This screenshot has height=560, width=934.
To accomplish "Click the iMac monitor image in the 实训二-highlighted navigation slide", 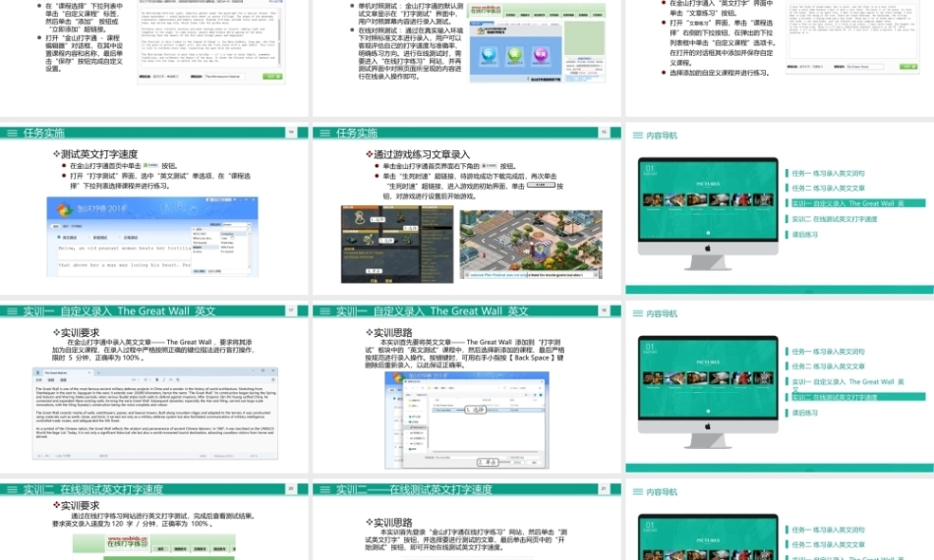I will (x=708, y=392).
